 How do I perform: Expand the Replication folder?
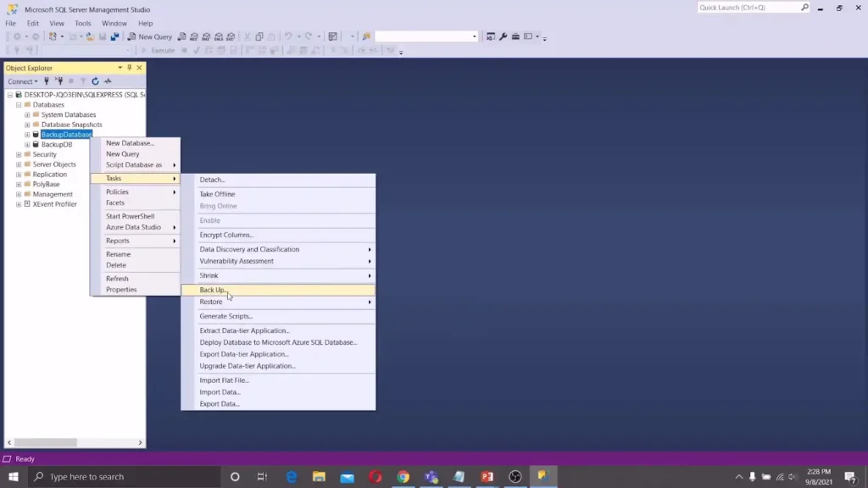pyautogui.click(x=19, y=175)
